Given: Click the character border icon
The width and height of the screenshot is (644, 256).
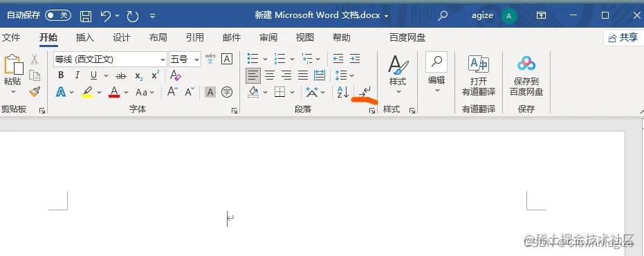Looking at the screenshot, I should pyautogui.click(x=227, y=59).
